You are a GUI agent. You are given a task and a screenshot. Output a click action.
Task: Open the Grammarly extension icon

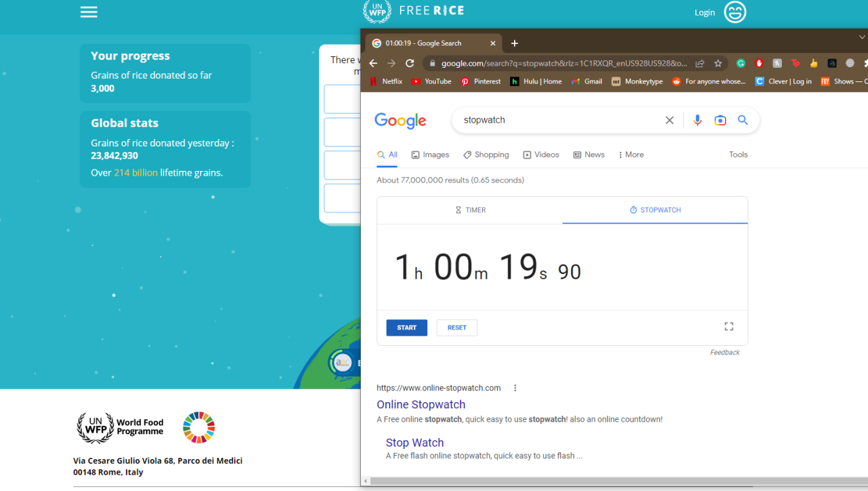[741, 63]
